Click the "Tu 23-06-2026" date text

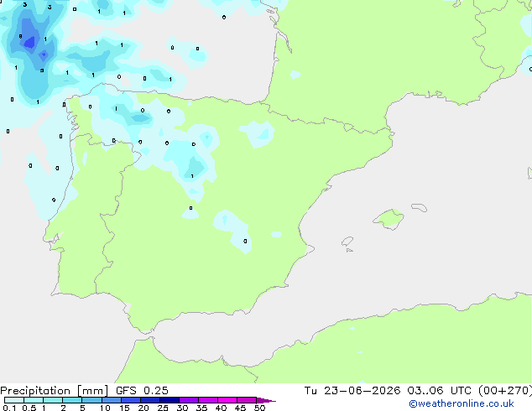pyautogui.click(x=352, y=391)
